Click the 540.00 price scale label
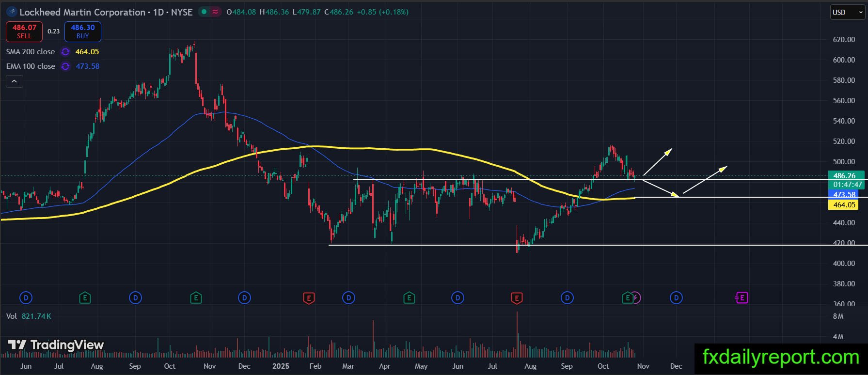The image size is (868, 375). [844, 121]
